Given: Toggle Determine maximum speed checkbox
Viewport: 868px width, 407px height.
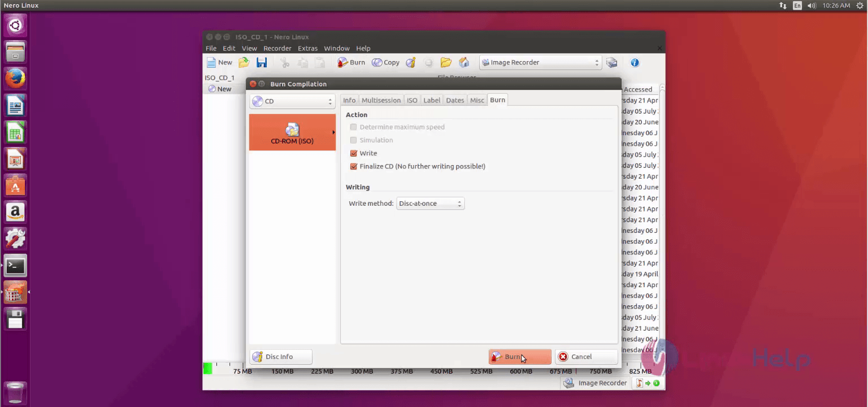Looking at the screenshot, I should coord(354,127).
